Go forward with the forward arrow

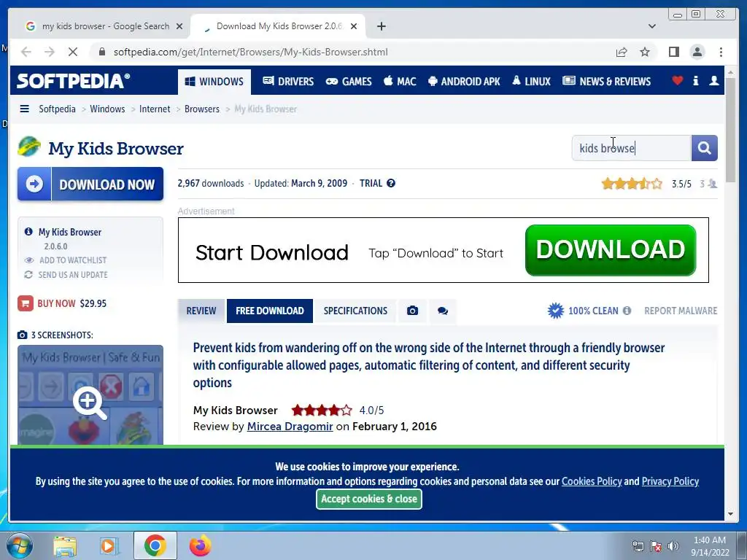click(50, 52)
